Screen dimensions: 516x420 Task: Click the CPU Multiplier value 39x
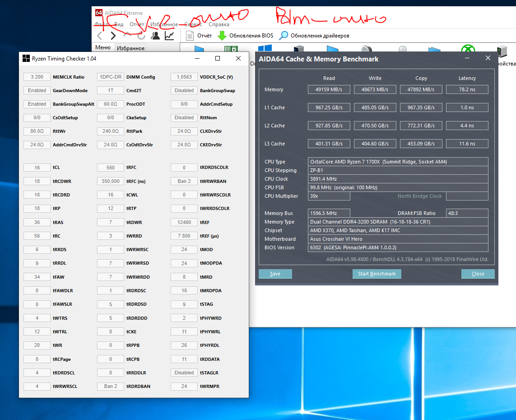click(329, 196)
